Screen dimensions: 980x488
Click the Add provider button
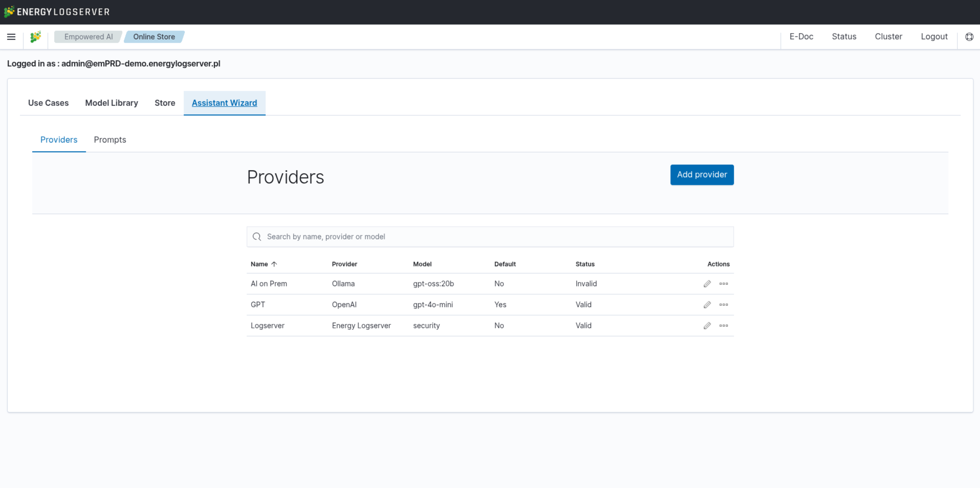[x=702, y=175]
